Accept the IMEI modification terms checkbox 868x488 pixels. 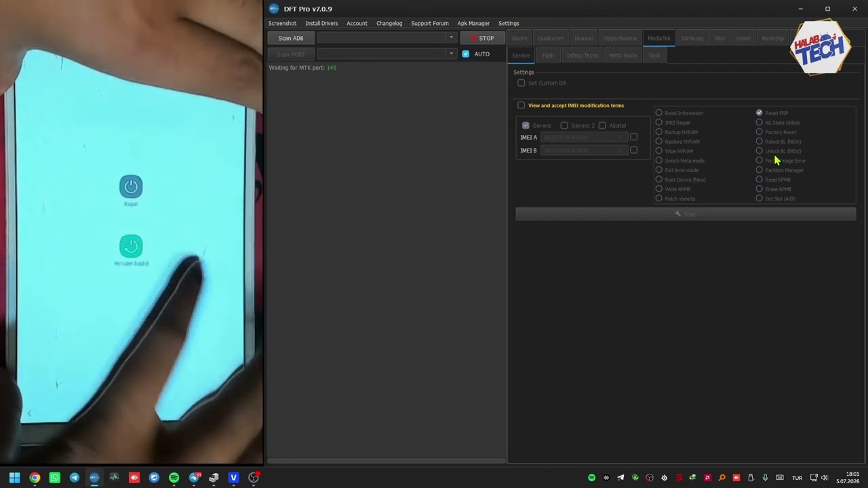(521, 105)
